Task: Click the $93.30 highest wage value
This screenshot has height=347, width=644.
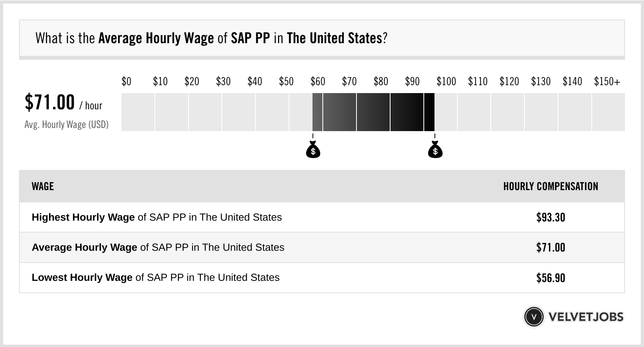Action: 551,217
